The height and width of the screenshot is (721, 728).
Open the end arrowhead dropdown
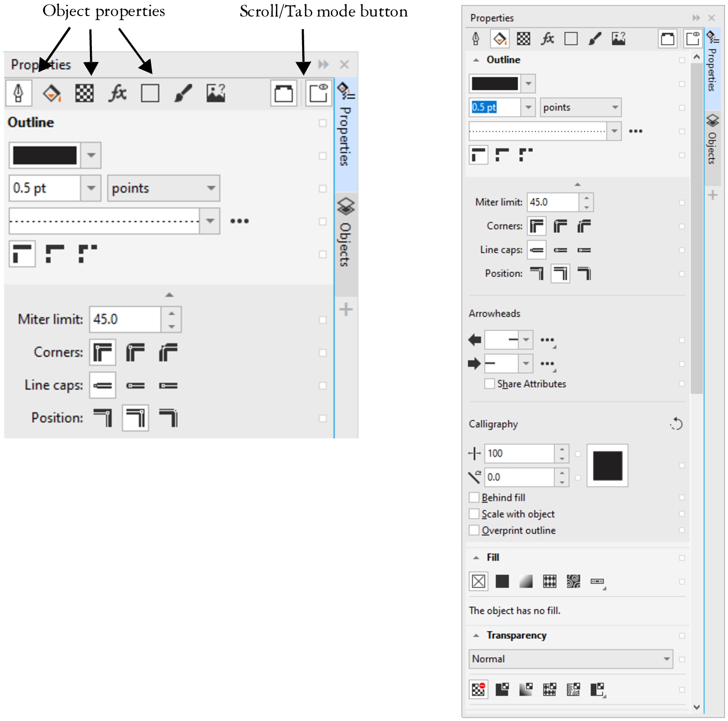[x=525, y=363]
